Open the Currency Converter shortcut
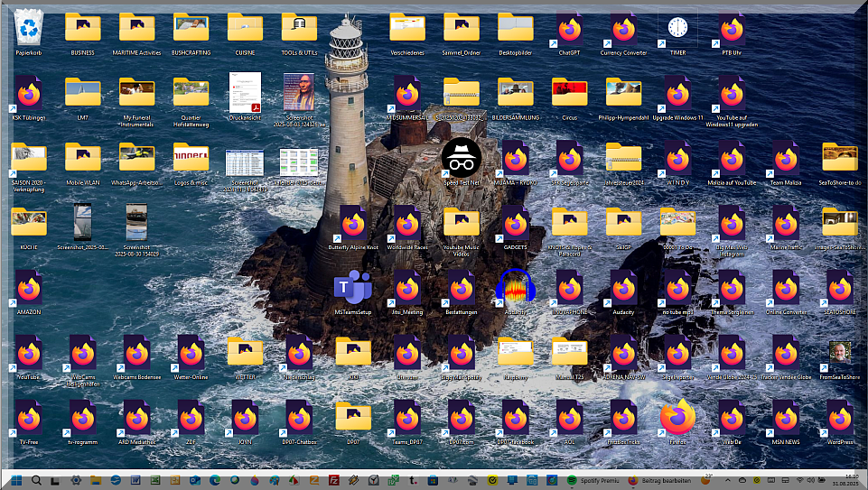 [623, 30]
